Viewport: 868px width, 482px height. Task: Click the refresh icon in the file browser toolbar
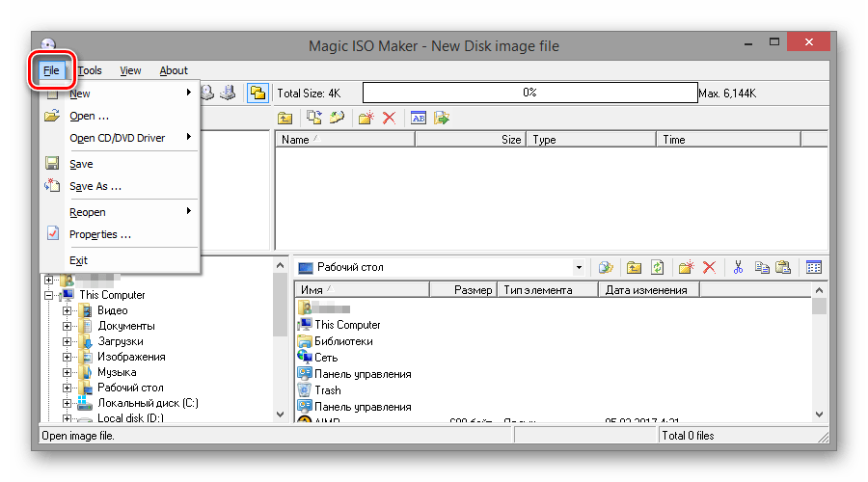click(658, 267)
